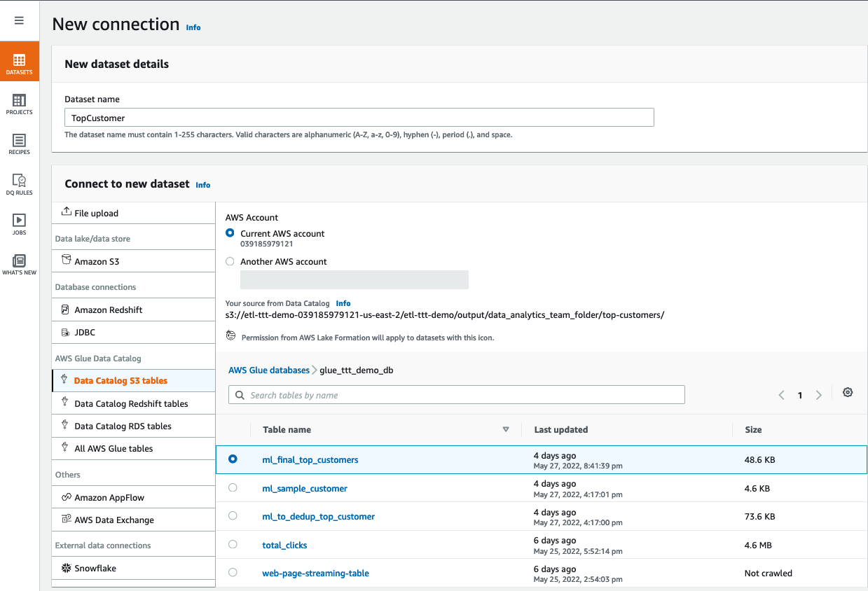
Task: Choose Snowflake external connection
Action: 133,568
